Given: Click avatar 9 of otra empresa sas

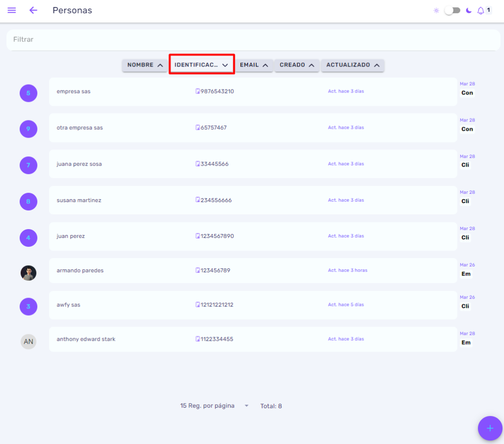Looking at the screenshot, I should pos(28,129).
